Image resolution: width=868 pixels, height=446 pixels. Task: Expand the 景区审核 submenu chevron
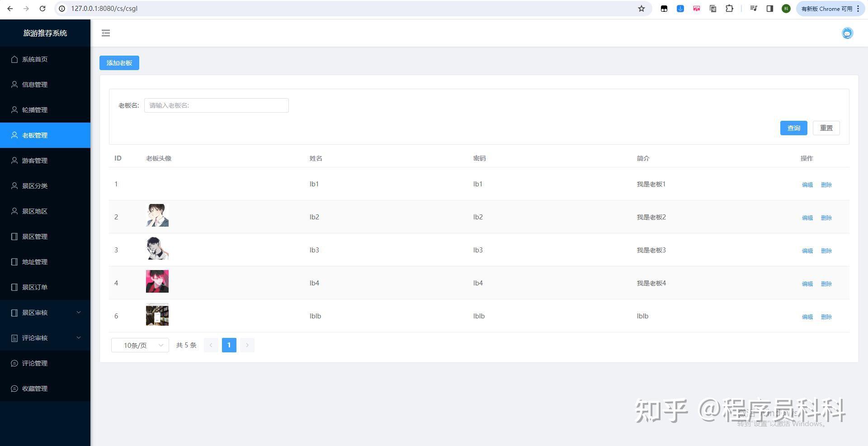click(79, 313)
